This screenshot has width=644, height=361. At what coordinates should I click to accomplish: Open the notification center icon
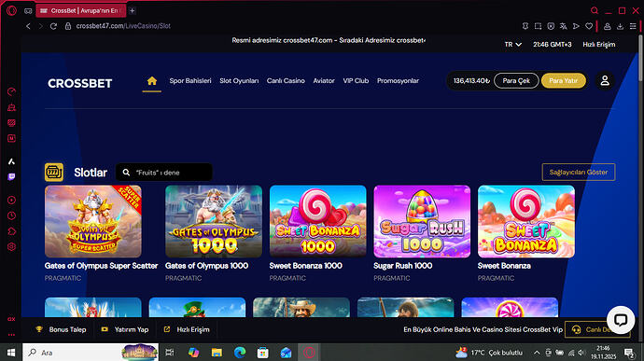click(629, 353)
